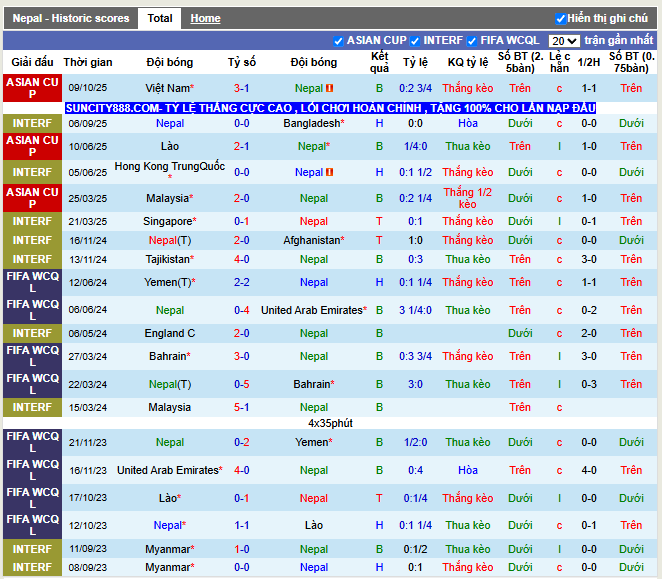Screen dimensions: 662x579
Task: Uncheck the ASIAN CUP filter checkbox
Action: click(339, 41)
